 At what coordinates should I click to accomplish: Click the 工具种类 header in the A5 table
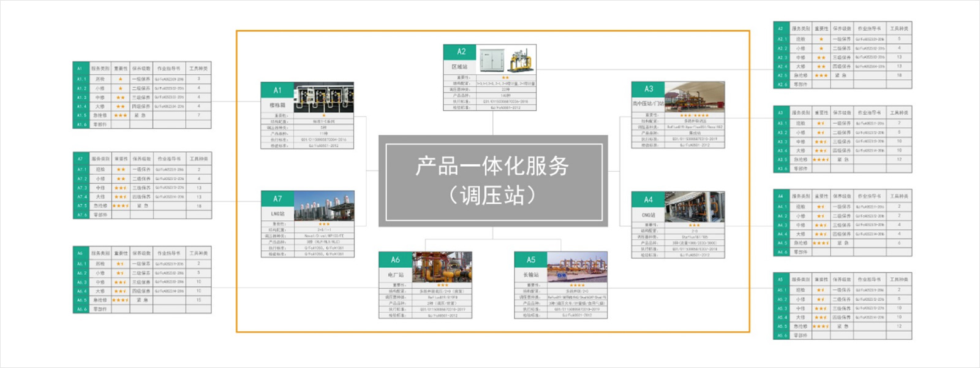pyautogui.click(x=899, y=280)
